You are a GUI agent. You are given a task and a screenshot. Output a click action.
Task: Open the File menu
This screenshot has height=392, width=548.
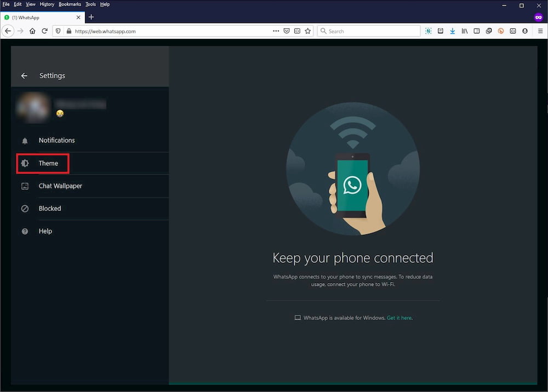6,4
